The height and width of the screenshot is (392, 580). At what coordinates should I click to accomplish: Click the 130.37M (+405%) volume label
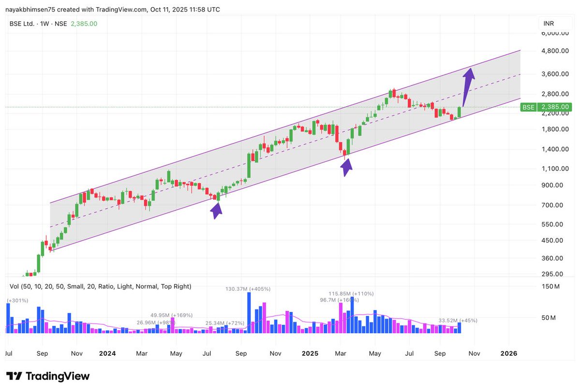pyautogui.click(x=247, y=289)
